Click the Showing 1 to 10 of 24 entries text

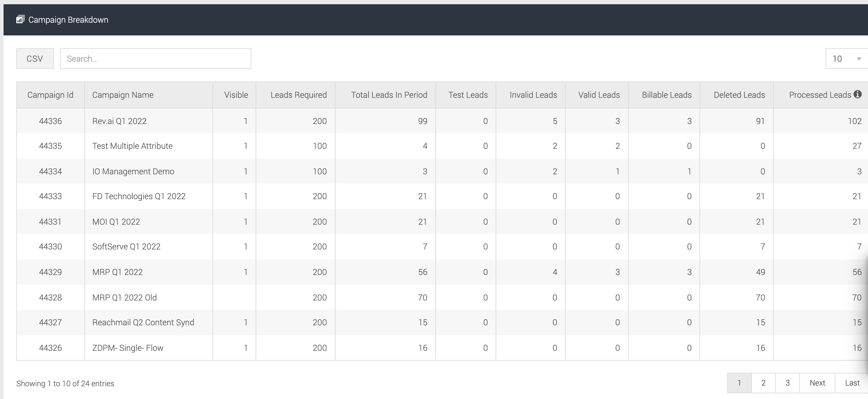pyautogui.click(x=65, y=383)
